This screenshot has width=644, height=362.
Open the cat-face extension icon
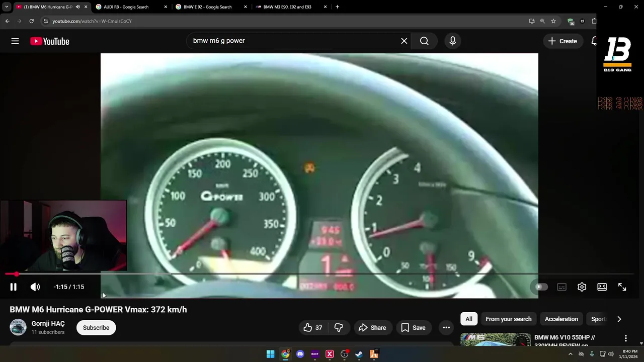pyautogui.click(x=582, y=21)
